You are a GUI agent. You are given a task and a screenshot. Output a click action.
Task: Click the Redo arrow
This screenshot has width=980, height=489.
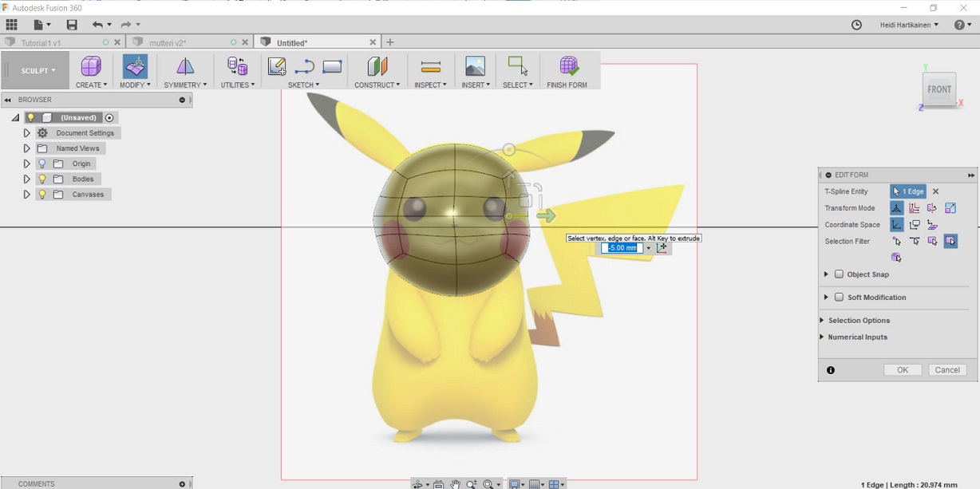click(x=126, y=25)
